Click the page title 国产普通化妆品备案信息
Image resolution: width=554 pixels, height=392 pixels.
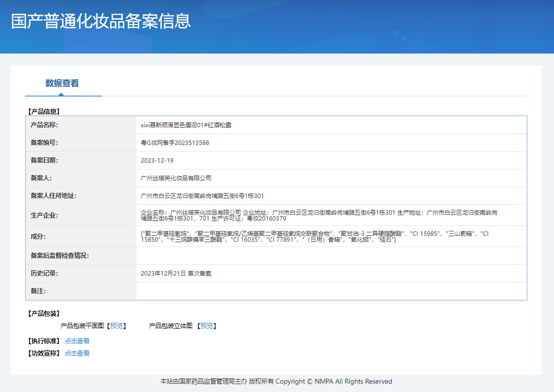(x=101, y=21)
